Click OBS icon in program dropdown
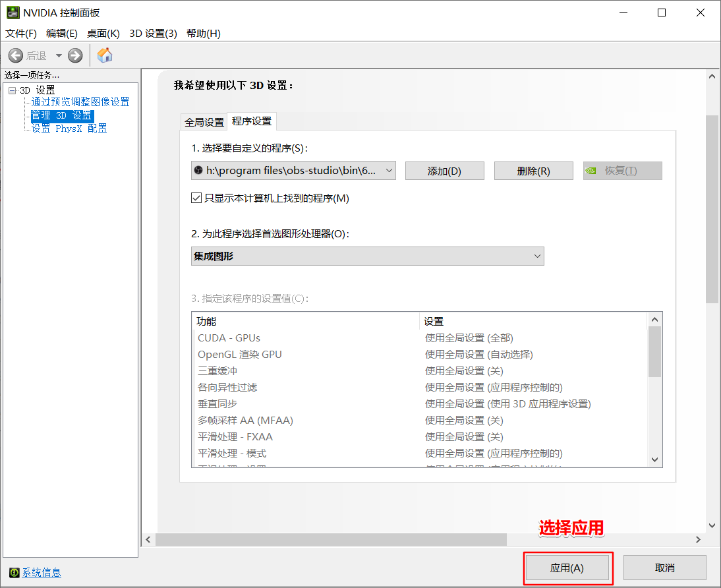 pyautogui.click(x=198, y=170)
